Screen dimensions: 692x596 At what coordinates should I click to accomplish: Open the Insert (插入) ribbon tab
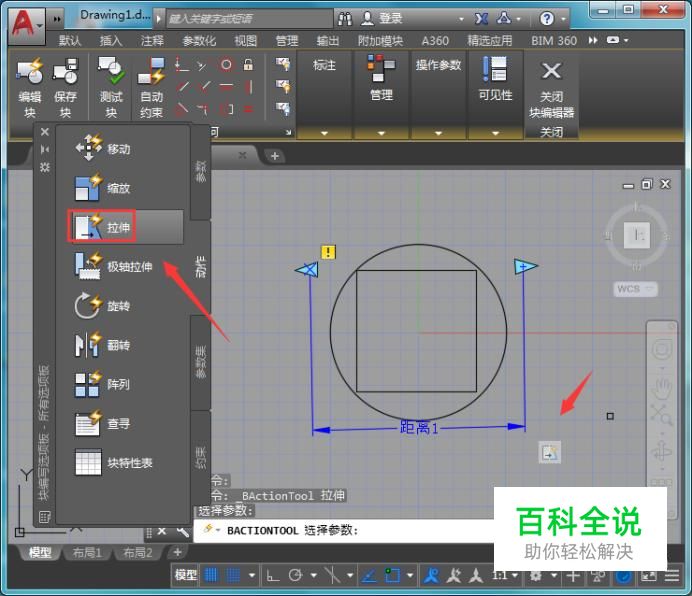coord(110,41)
